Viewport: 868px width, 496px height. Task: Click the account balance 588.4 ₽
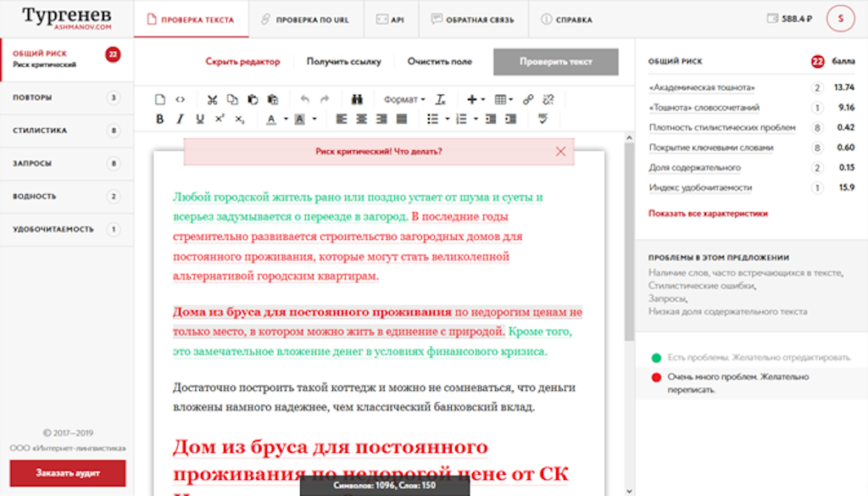click(790, 19)
